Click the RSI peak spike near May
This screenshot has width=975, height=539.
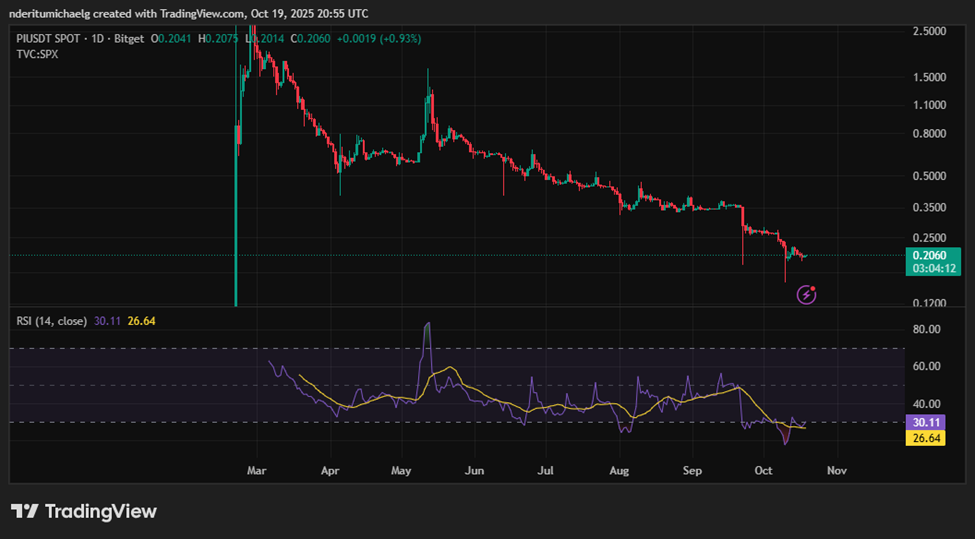[428, 325]
